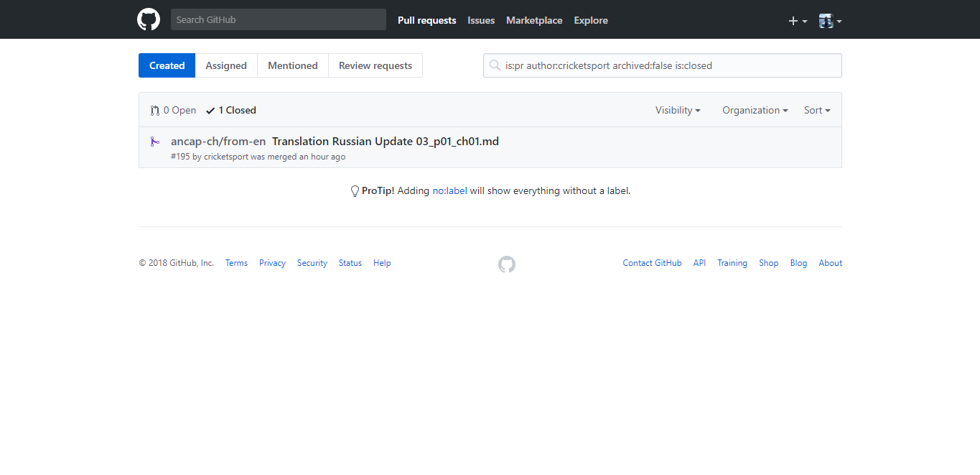Go to Pull requests in top navigation
This screenshot has height=475, width=980.
pos(427,20)
